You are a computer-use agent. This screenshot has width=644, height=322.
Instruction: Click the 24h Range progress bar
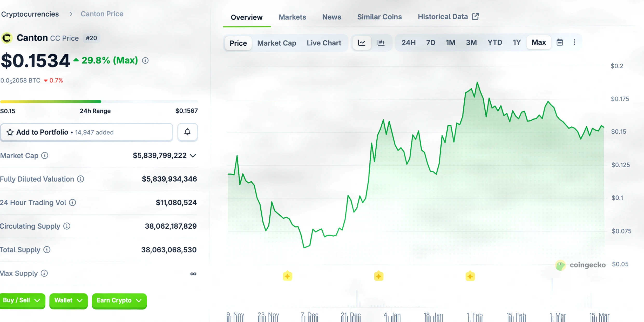(x=99, y=101)
